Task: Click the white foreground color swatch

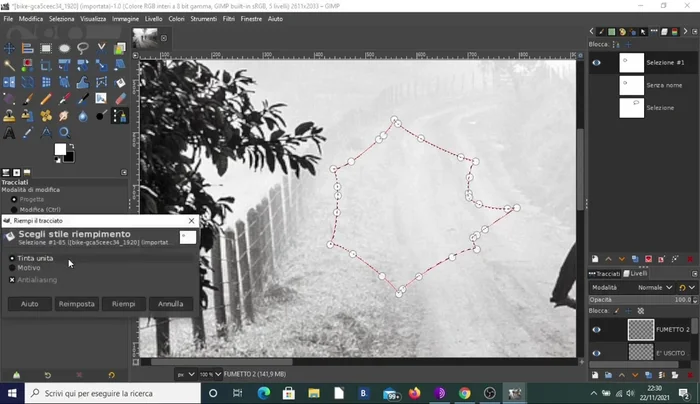Action: point(60,149)
